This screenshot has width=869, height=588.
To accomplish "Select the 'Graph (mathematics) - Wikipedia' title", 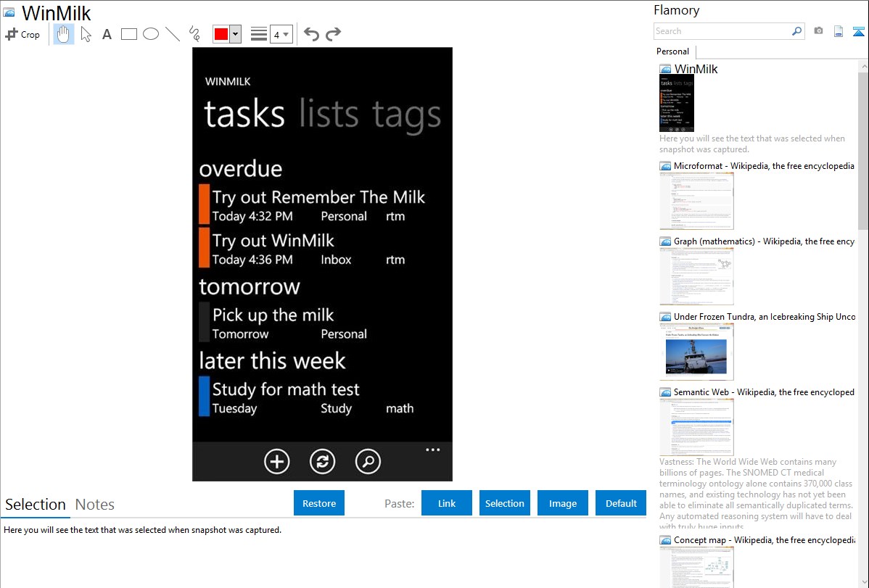I will 764,241.
